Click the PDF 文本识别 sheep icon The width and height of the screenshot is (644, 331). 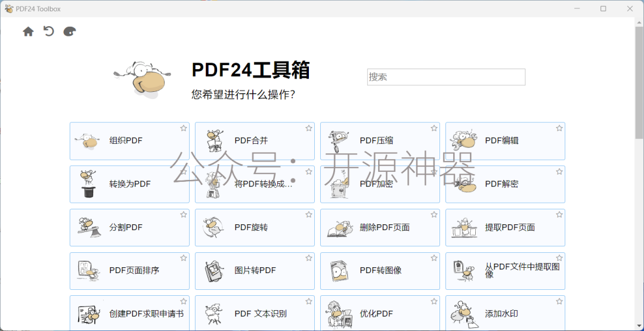[214, 314]
